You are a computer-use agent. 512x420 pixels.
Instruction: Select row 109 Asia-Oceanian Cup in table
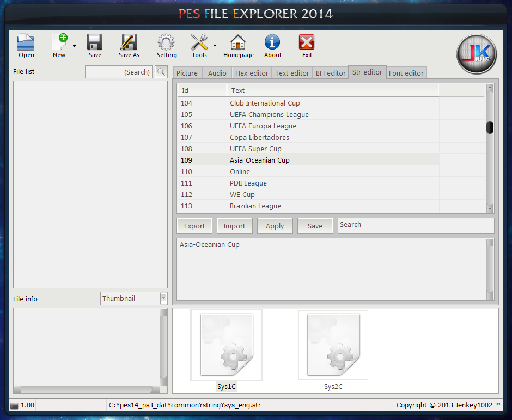click(308, 160)
